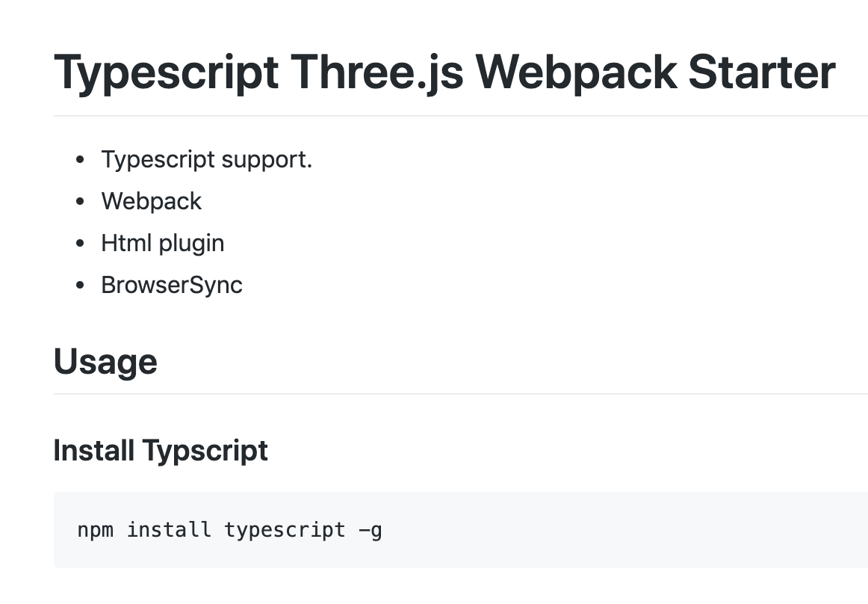Click "Three.js" in the main heading
Viewport: 868px width, 604px height.
click(x=377, y=73)
